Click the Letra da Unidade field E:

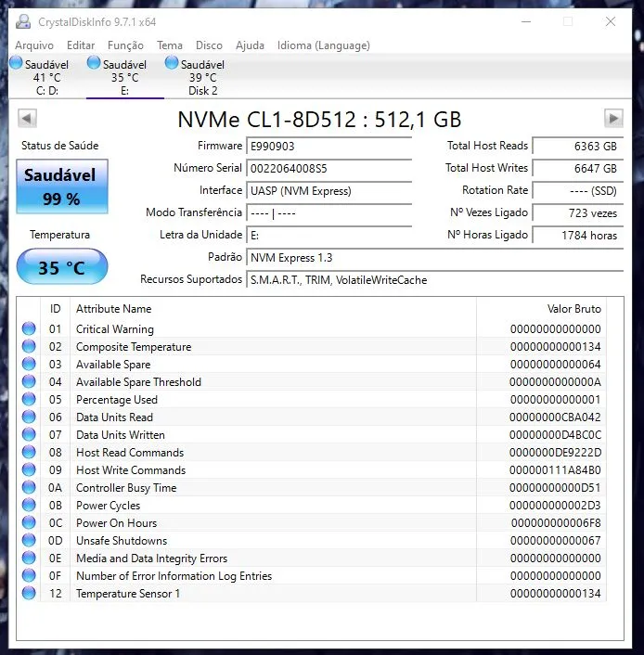(328, 235)
